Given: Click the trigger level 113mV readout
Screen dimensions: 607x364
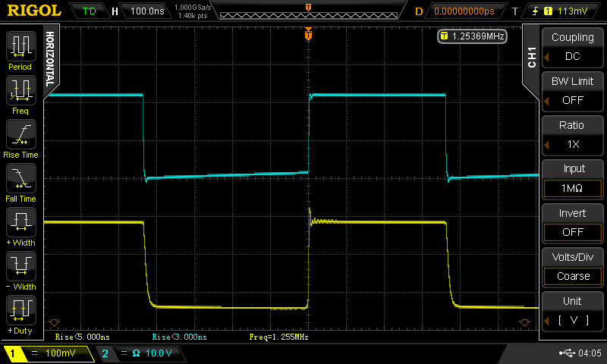Looking at the screenshot, I should pyautogui.click(x=572, y=11).
